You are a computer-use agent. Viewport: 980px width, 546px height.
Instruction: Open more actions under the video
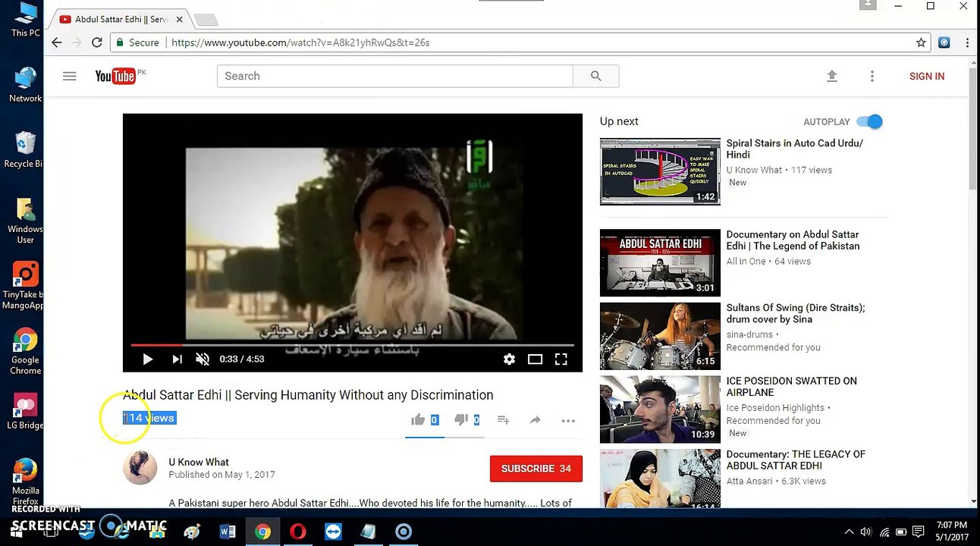[568, 420]
